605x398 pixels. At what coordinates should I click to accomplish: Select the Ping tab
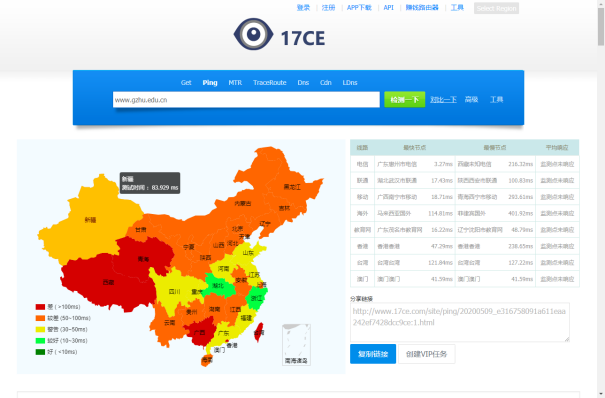(x=210, y=83)
